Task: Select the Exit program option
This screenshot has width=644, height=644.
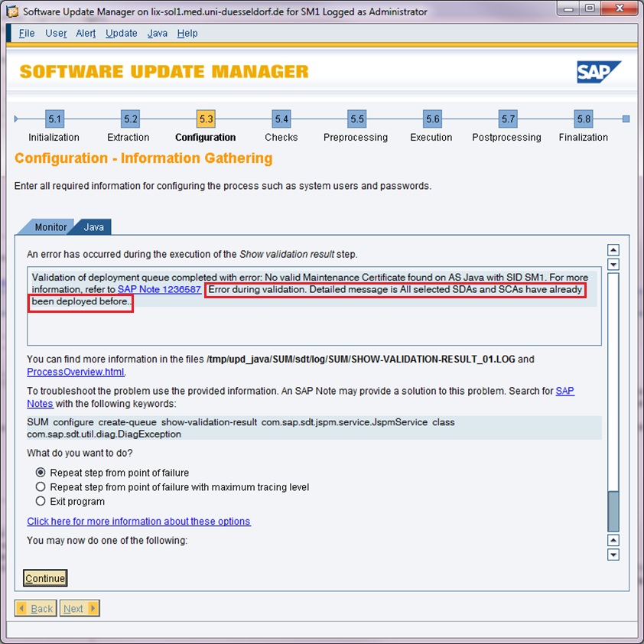Action: tap(41, 501)
